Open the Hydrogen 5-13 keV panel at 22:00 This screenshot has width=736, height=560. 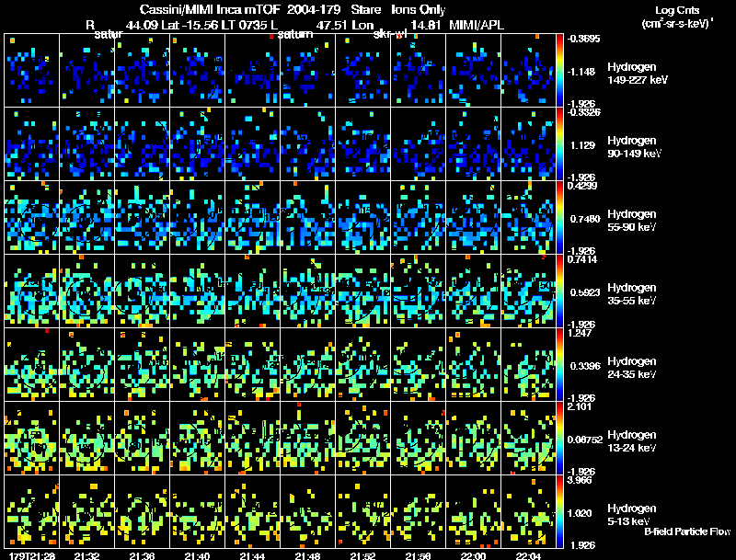(474, 512)
